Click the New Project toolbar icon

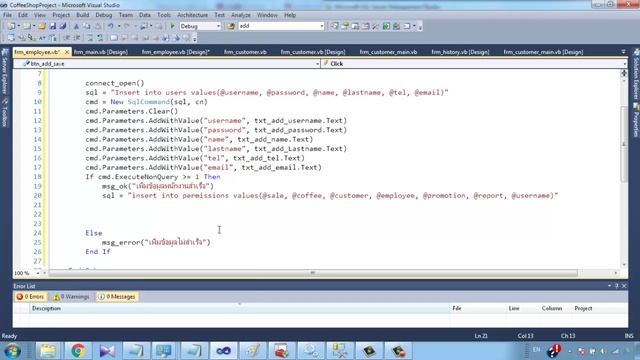click(11, 26)
